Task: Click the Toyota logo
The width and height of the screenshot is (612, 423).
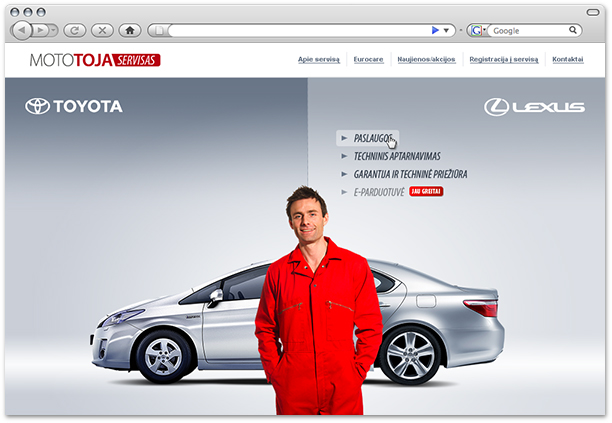Action: tap(74, 106)
